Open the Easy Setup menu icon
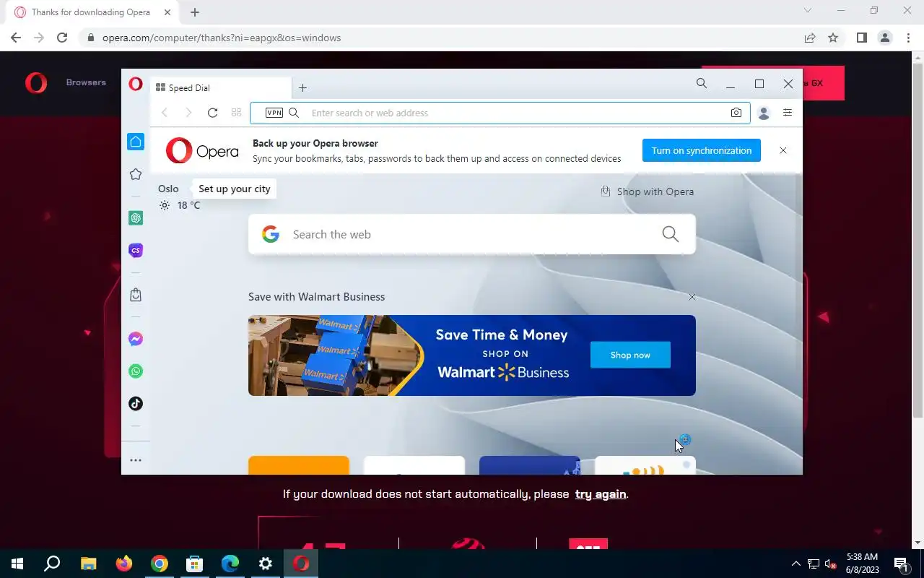This screenshot has height=578, width=924. click(788, 113)
